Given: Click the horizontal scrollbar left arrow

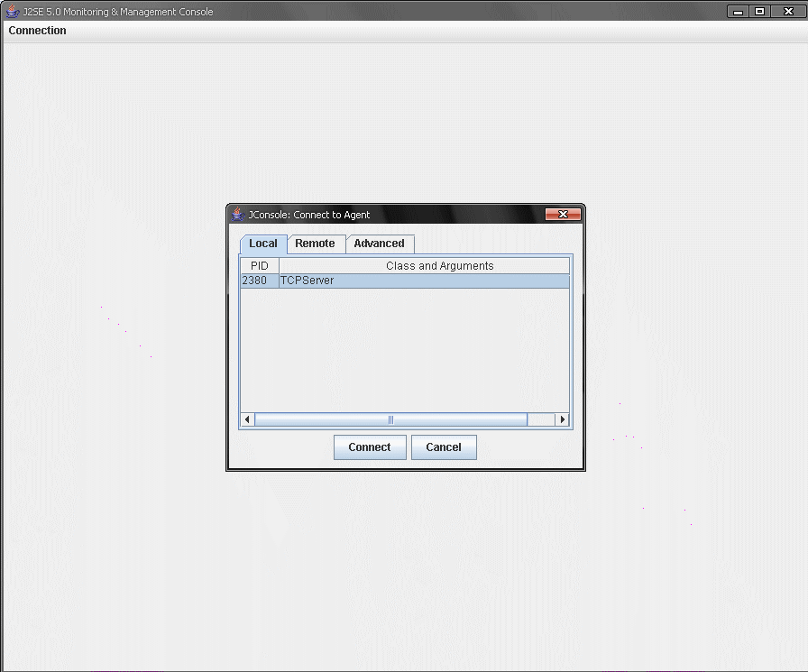Looking at the screenshot, I should click(x=247, y=419).
